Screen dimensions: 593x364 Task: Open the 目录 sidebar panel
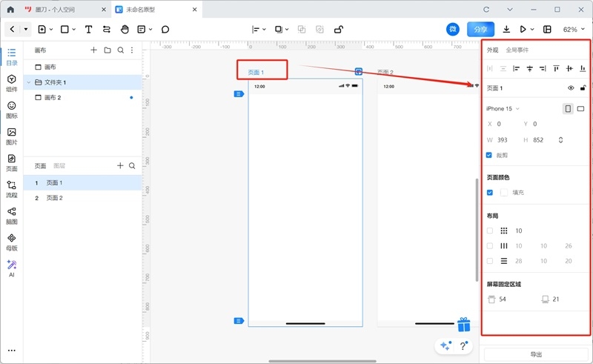pyautogui.click(x=12, y=57)
